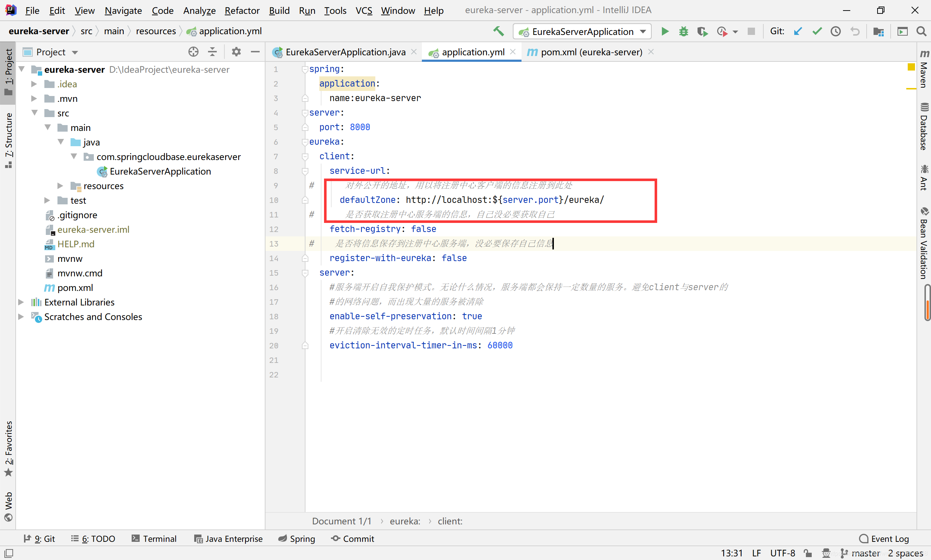Viewport: 931px width, 560px height.
Task: Click Select Opened File target icon
Action: click(193, 52)
